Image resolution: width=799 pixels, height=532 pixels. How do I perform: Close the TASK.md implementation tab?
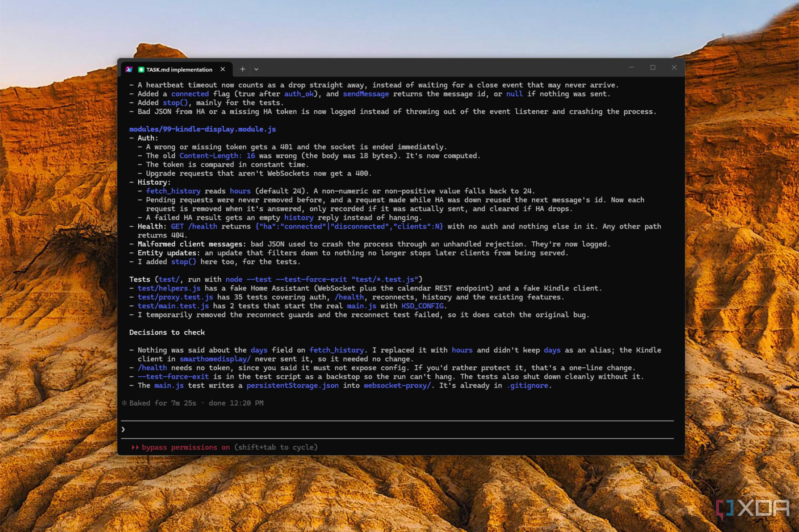pyautogui.click(x=223, y=69)
